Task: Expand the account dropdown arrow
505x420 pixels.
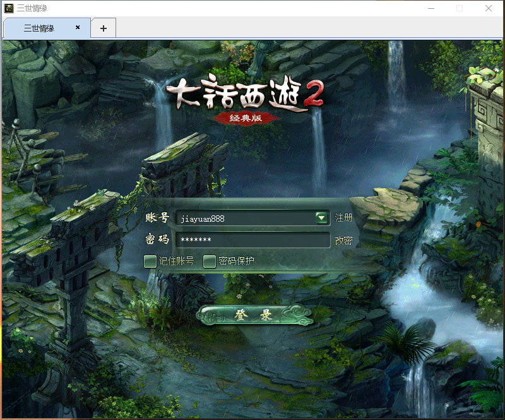Action: pos(321,218)
